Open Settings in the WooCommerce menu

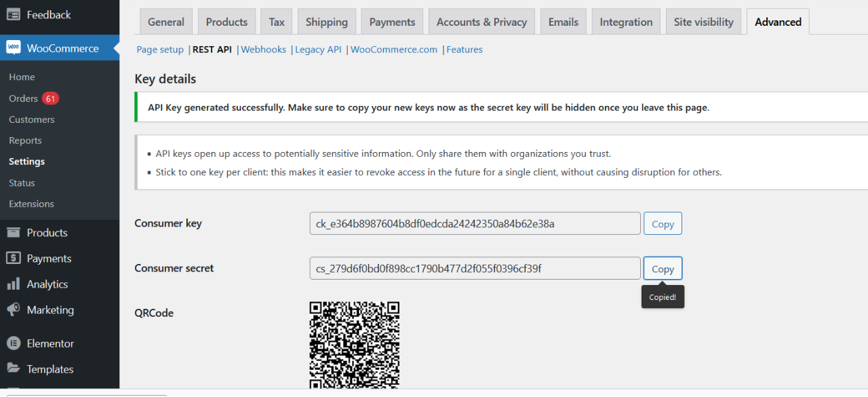tap(26, 162)
